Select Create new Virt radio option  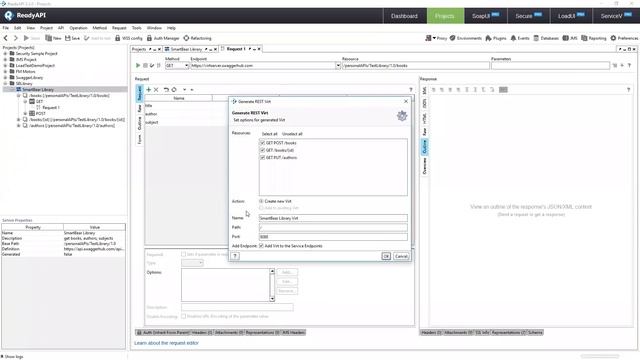pyautogui.click(x=261, y=201)
